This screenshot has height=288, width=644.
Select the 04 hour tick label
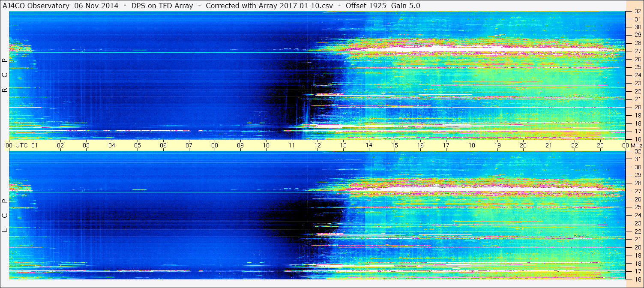pyautogui.click(x=112, y=145)
